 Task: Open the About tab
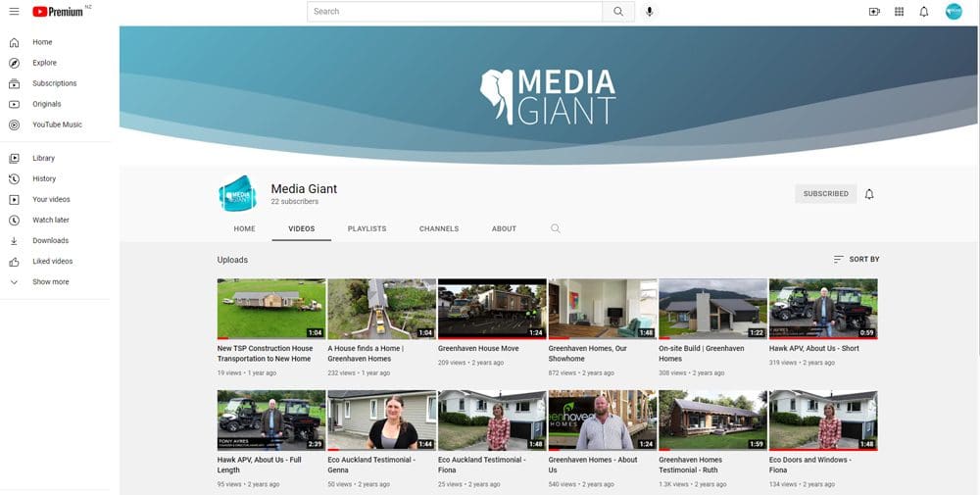tap(504, 228)
